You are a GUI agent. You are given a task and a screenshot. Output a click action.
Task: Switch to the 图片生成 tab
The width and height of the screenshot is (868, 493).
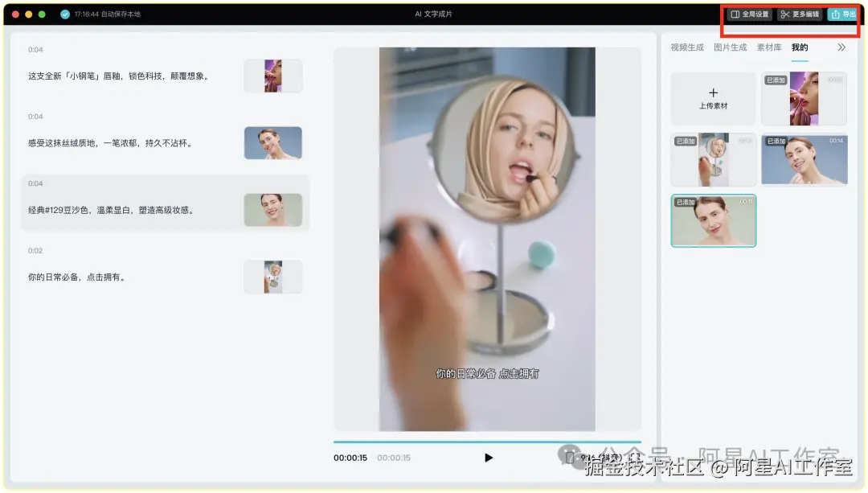click(x=730, y=47)
